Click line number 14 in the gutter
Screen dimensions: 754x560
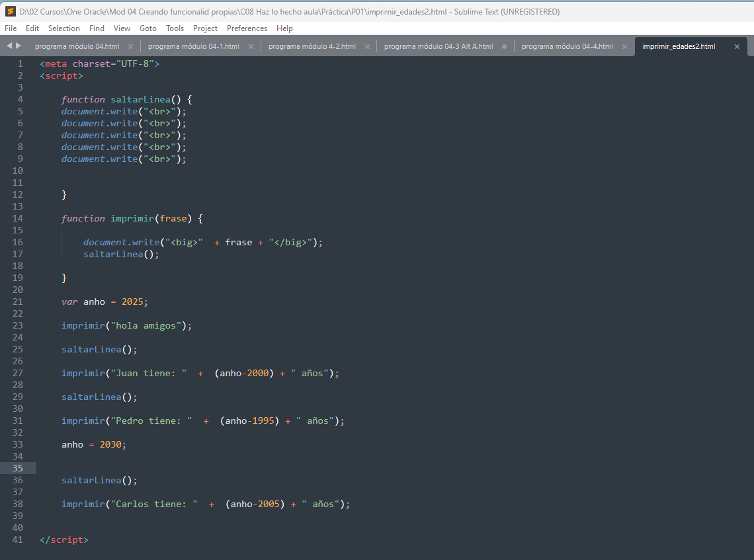(18, 218)
